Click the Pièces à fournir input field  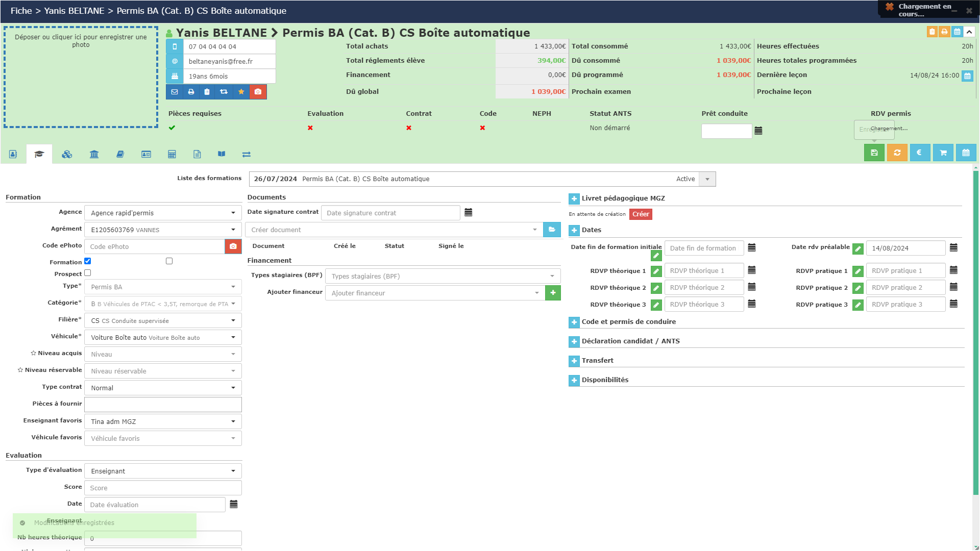tap(163, 405)
